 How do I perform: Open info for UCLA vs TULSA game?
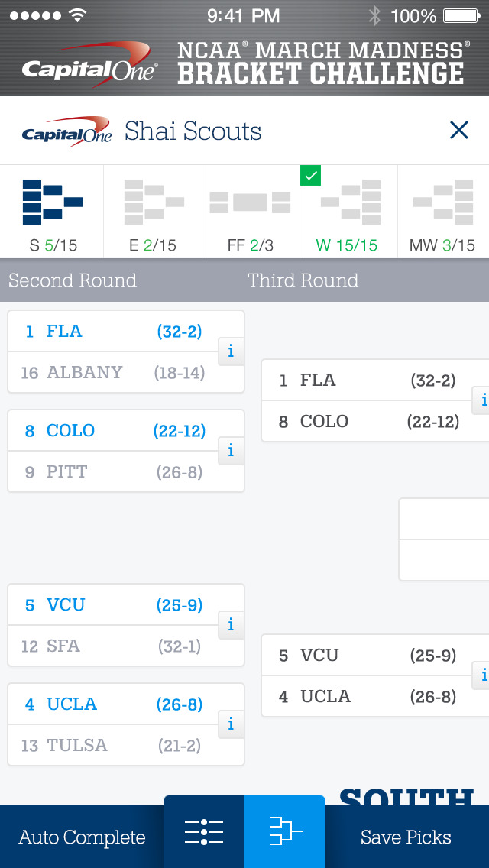click(231, 724)
